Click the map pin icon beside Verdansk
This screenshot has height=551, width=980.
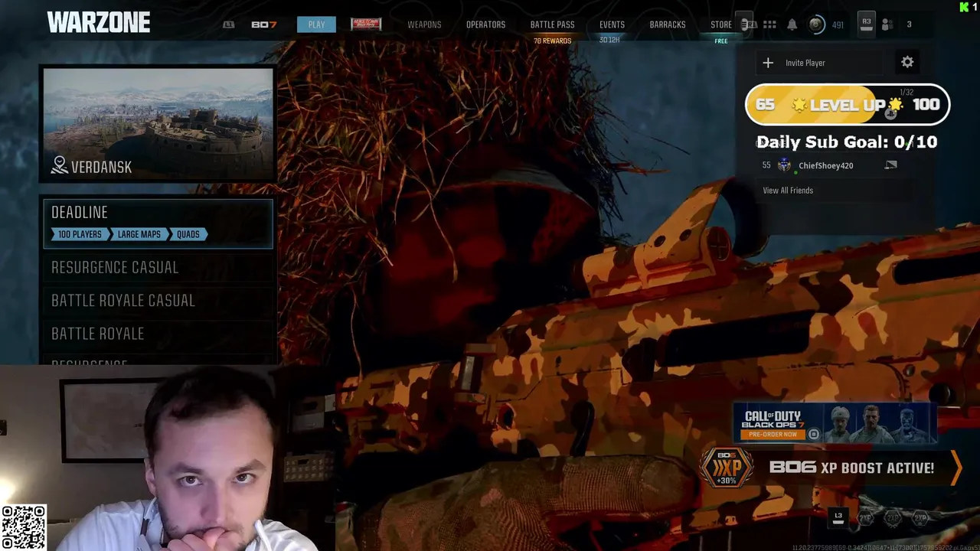click(60, 165)
